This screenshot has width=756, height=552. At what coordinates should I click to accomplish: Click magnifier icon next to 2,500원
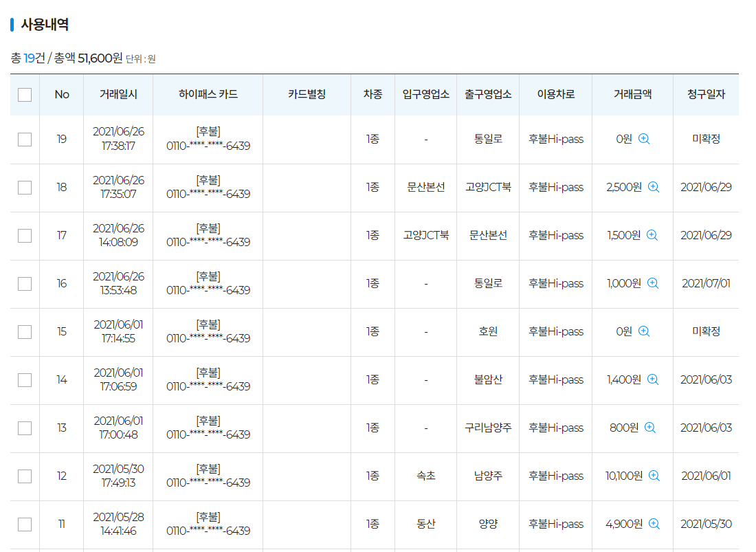click(x=654, y=187)
